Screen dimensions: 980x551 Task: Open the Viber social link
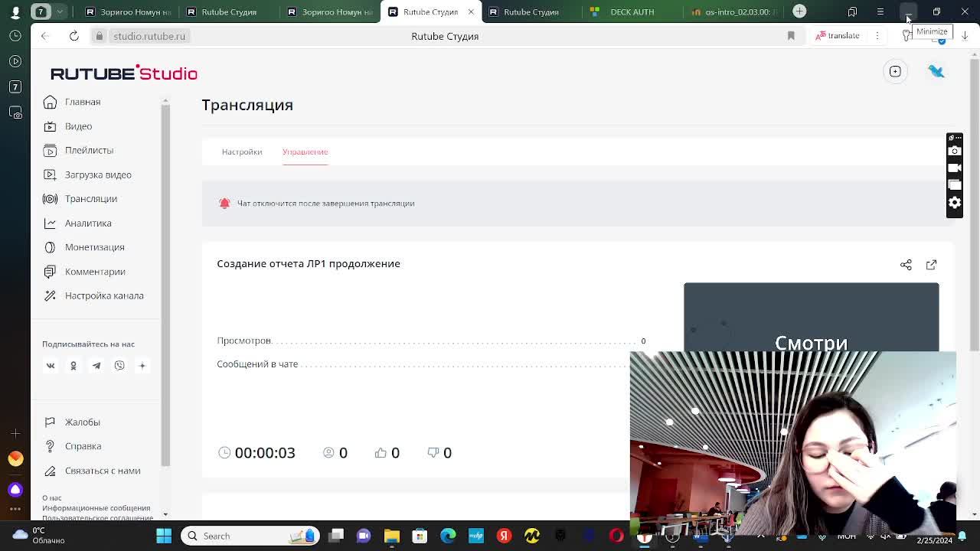click(119, 366)
